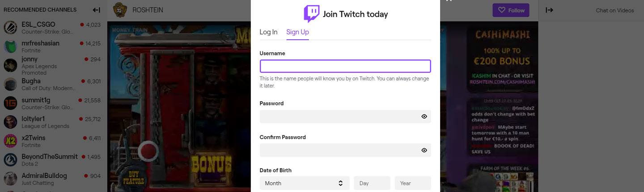Click the Year of birth field
This screenshot has width=644, height=192.
tap(413, 183)
